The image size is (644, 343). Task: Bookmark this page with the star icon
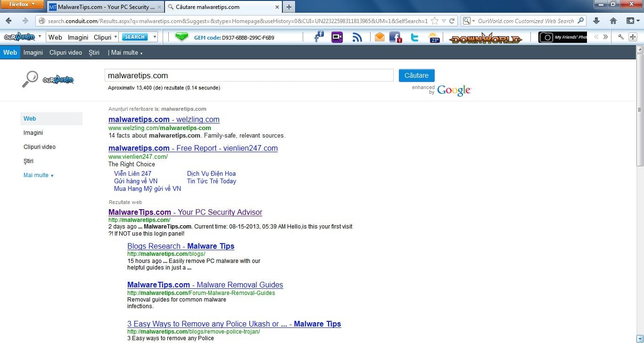coord(435,21)
